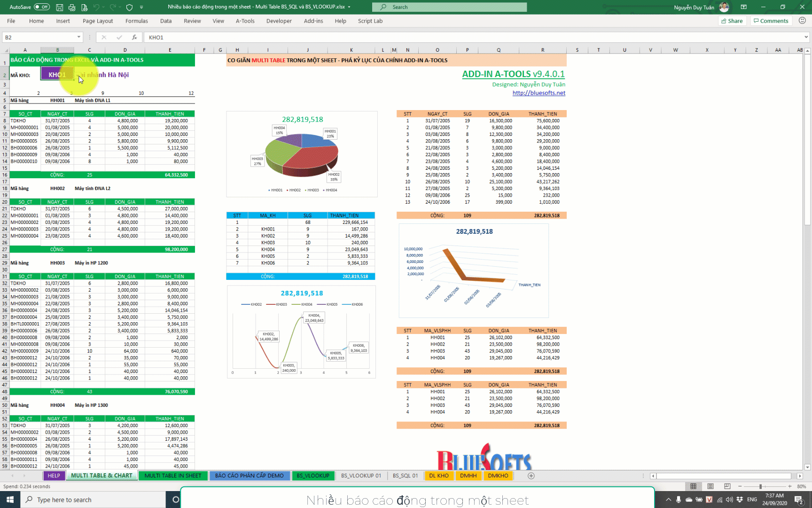Open the A-Tools ribbon tab

click(x=245, y=21)
